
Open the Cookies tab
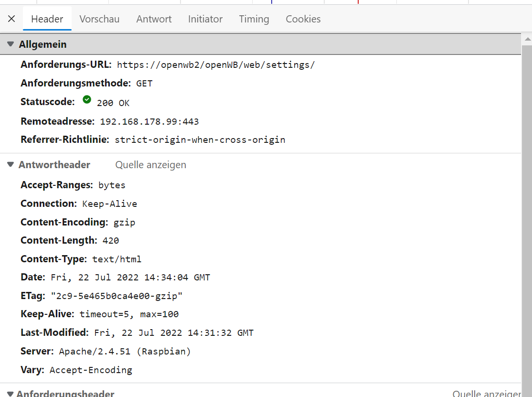pos(303,19)
